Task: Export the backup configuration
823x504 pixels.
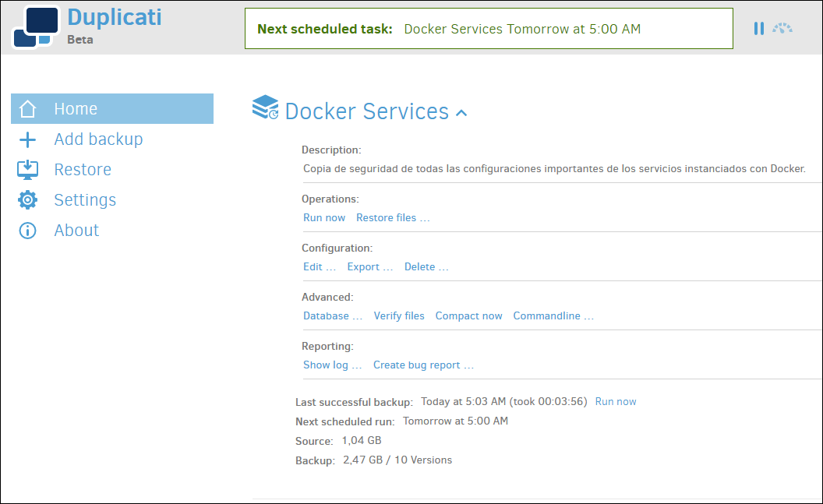Action: 369,267
